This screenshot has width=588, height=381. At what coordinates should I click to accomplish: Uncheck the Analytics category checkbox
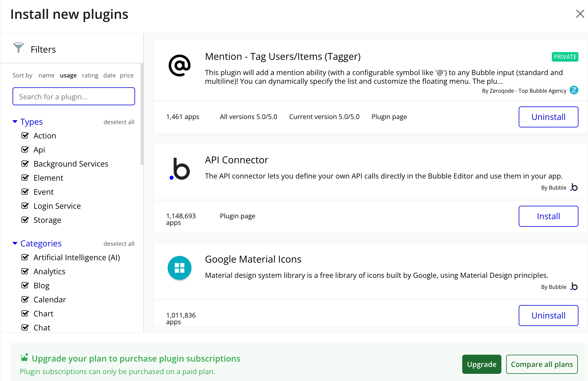pos(25,271)
